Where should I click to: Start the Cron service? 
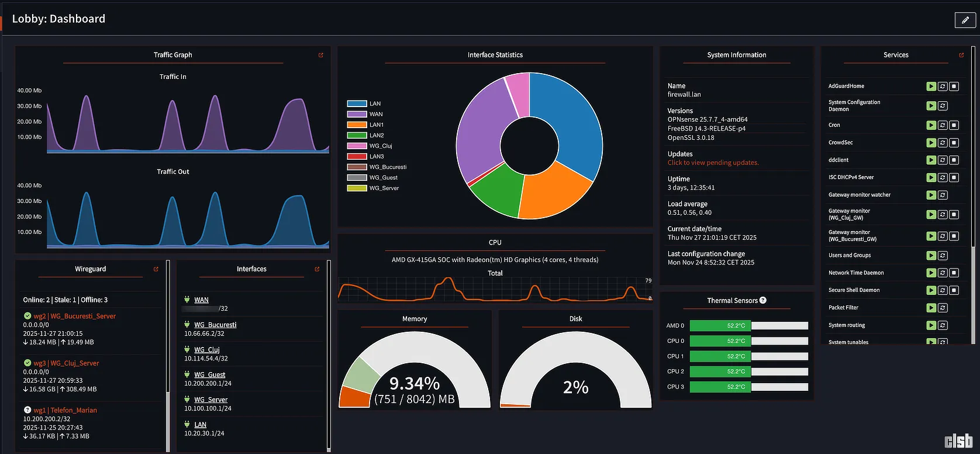pos(931,125)
